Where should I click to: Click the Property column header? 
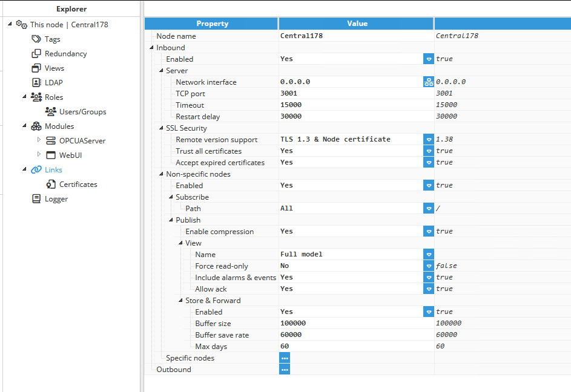tap(211, 24)
